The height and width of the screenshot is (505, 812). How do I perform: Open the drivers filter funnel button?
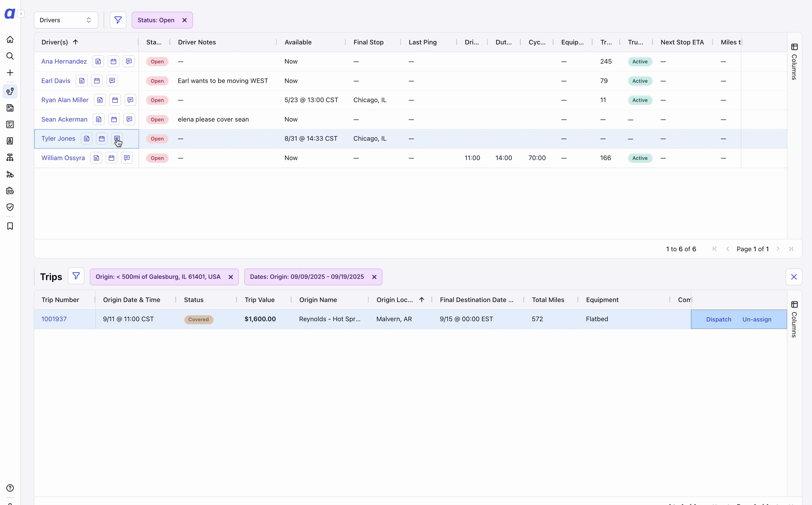point(118,20)
